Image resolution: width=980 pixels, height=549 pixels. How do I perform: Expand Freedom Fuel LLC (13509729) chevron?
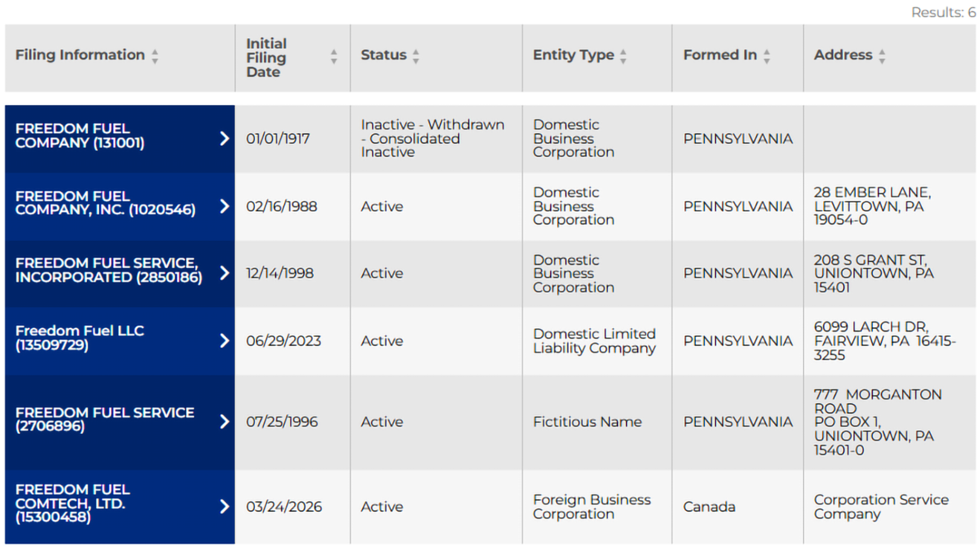point(224,341)
